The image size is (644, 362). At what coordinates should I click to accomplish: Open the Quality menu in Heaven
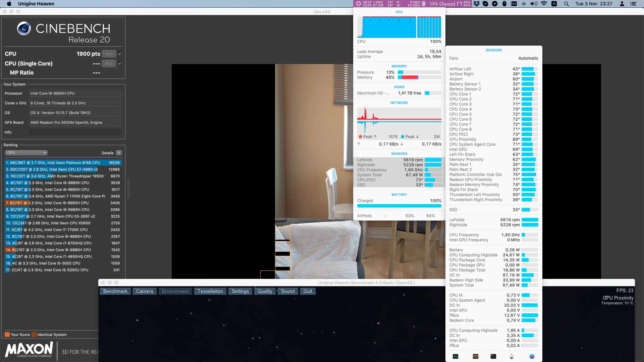265,291
